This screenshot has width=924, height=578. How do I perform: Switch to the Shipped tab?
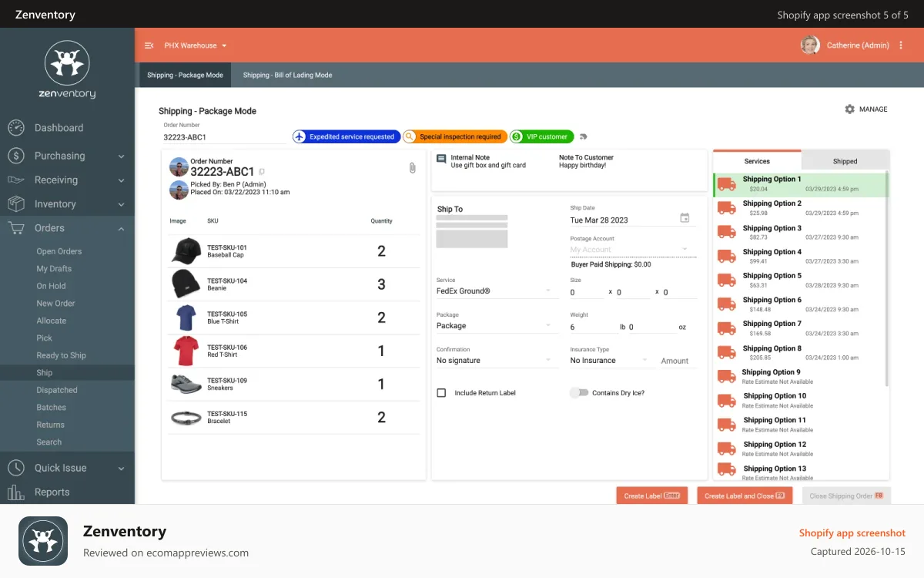pos(845,160)
